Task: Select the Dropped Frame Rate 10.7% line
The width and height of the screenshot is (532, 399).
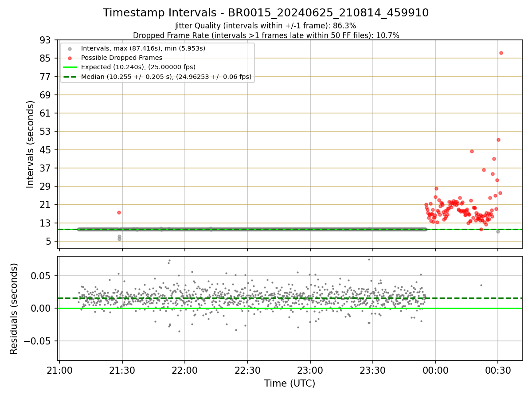Action: pos(266,35)
